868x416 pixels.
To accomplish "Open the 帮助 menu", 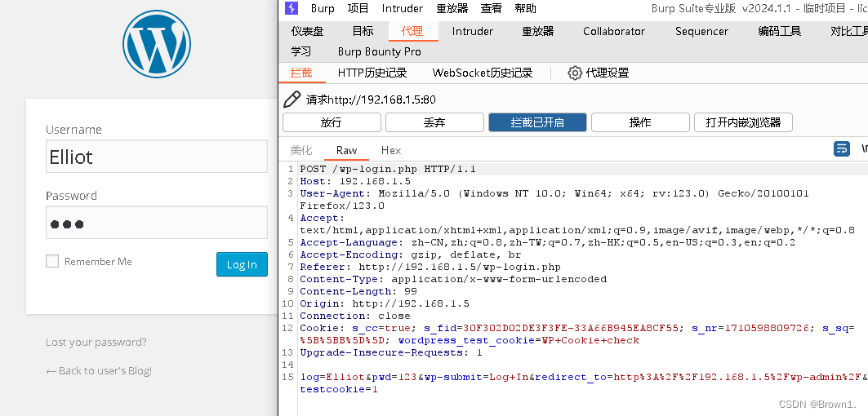I will tap(525, 8).
